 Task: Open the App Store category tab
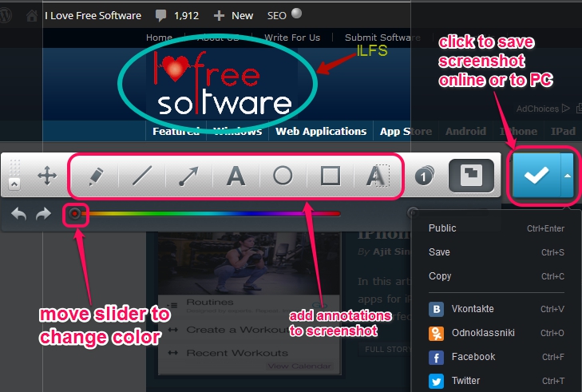pos(406,131)
